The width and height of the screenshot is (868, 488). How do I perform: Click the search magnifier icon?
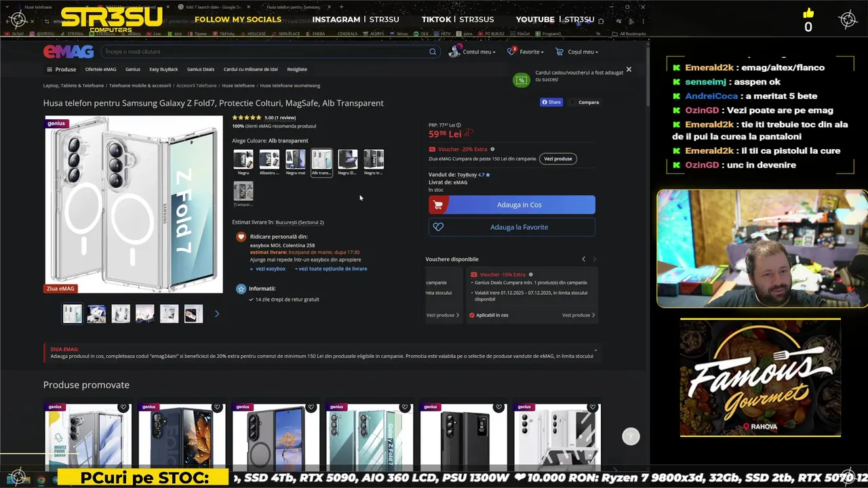point(432,52)
